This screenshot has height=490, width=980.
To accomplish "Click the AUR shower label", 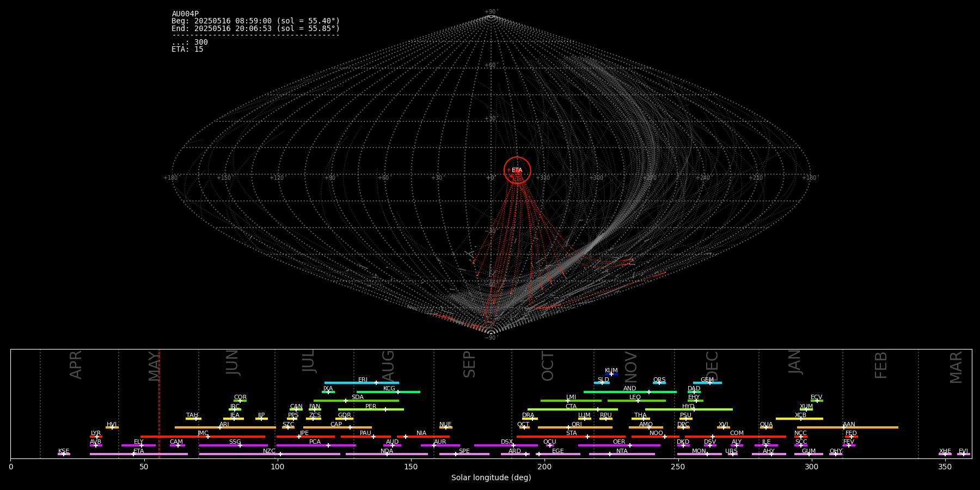I will coord(440,442).
